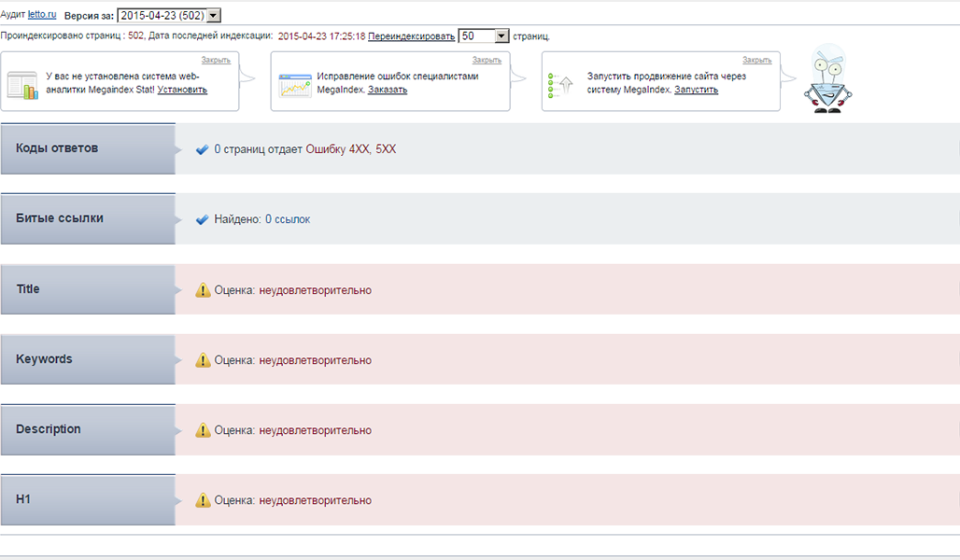Click Установить link for Megaindex Stat
Screen dimensions: 960x560
[182, 91]
